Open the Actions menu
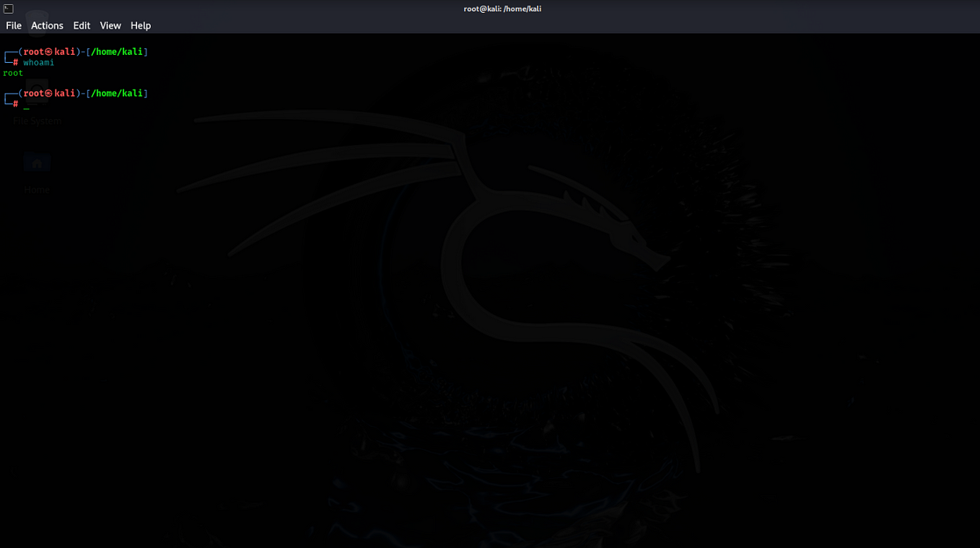980x548 pixels. (x=47, y=25)
